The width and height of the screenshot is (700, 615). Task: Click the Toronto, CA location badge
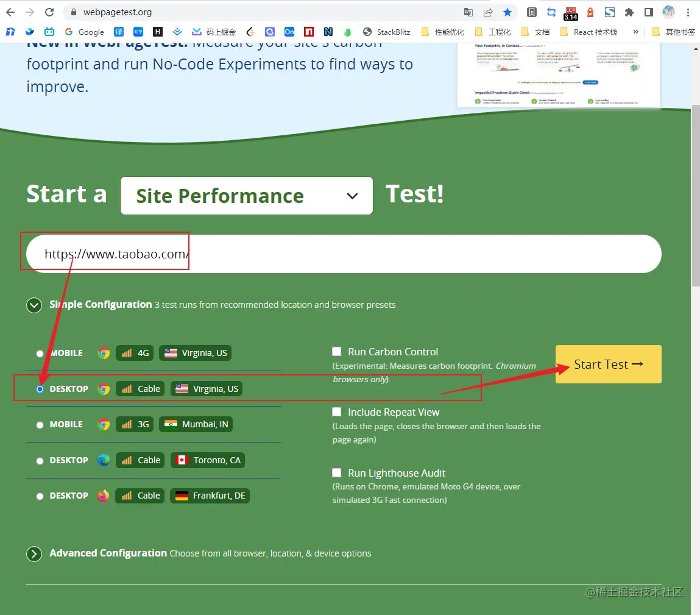(208, 460)
